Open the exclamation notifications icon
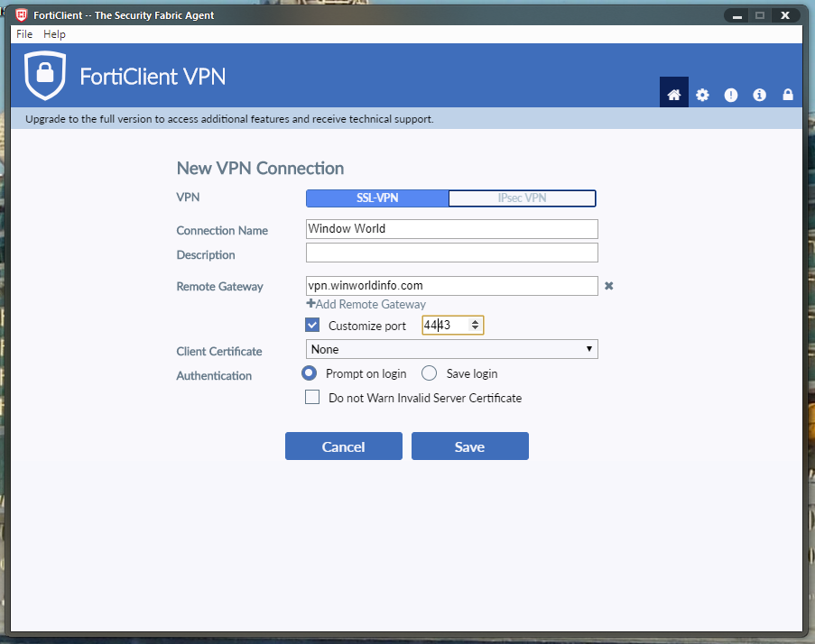Screen dimensions: 815x644 tap(731, 95)
